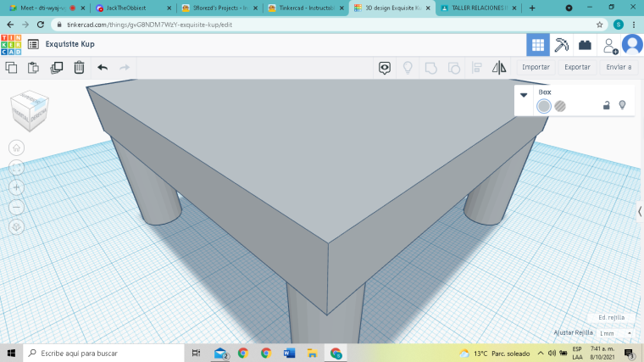Open the snap grid 1 mm dropdown
The height and width of the screenshot is (362, 644).
pyautogui.click(x=615, y=333)
